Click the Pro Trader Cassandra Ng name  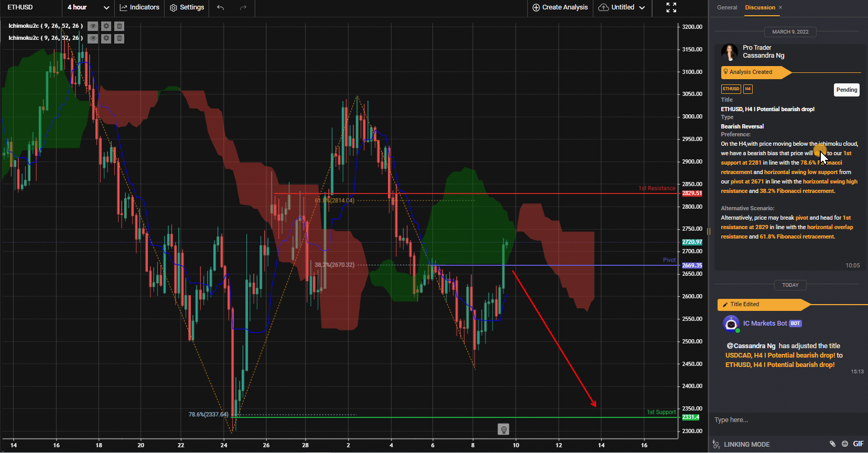[x=763, y=51]
